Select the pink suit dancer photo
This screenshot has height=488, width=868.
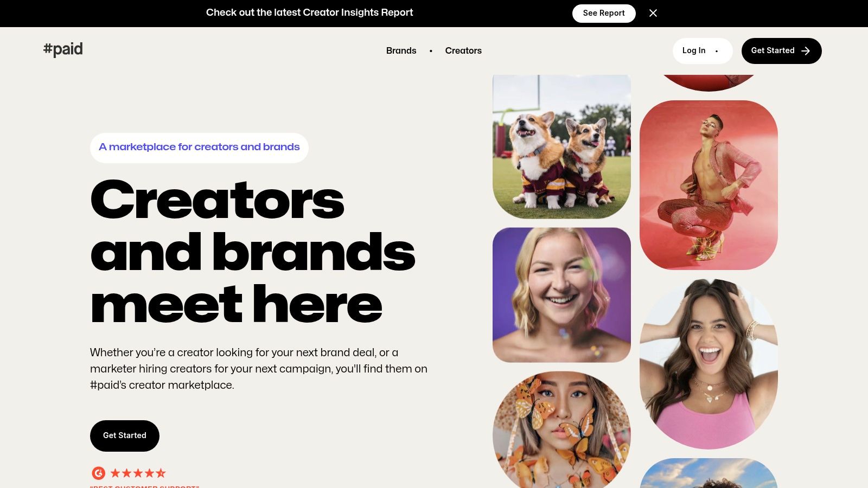709,185
